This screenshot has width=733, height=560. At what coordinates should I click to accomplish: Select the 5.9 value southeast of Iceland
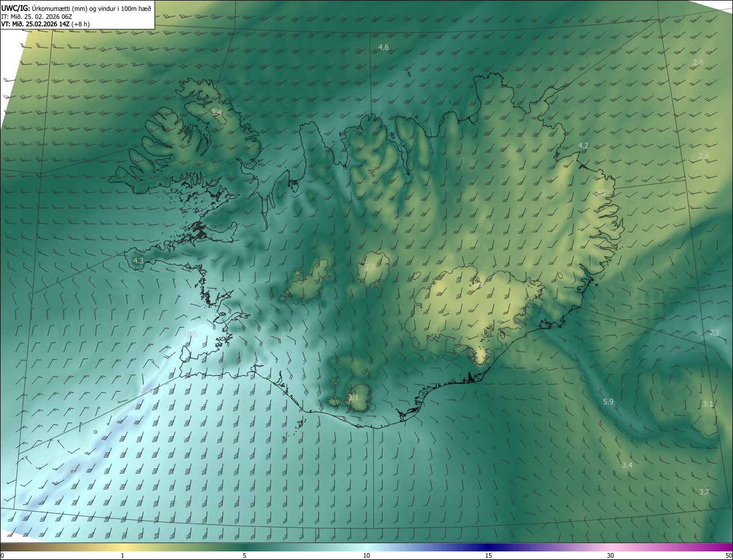click(608, 402)
